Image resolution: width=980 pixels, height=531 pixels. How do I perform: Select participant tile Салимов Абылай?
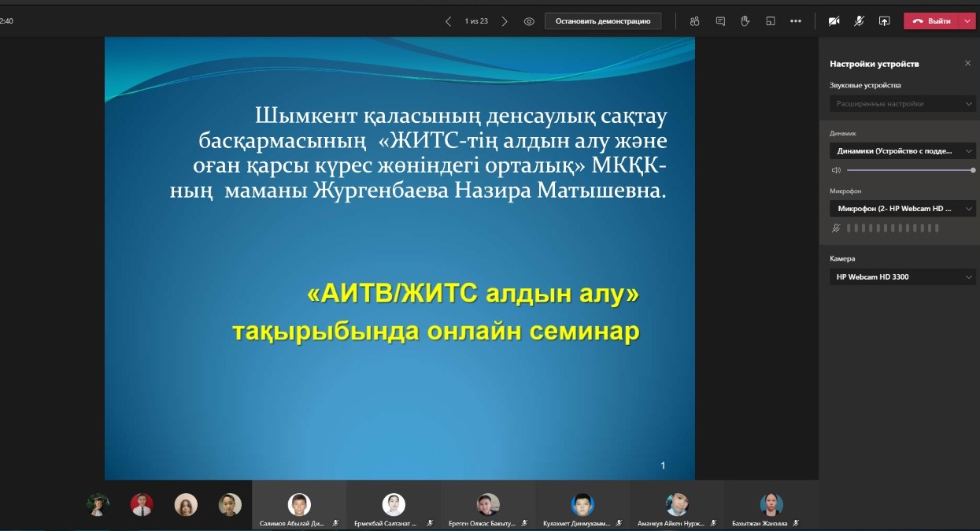298,509
